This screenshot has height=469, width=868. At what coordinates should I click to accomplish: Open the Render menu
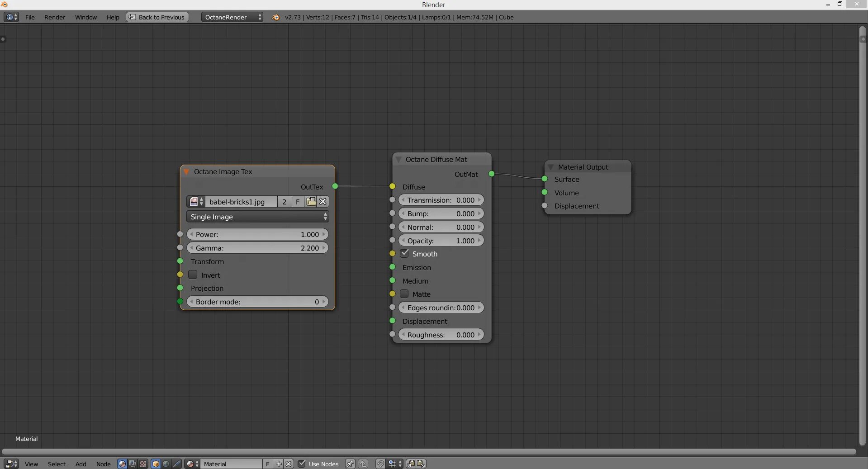[x=55, y=17]
